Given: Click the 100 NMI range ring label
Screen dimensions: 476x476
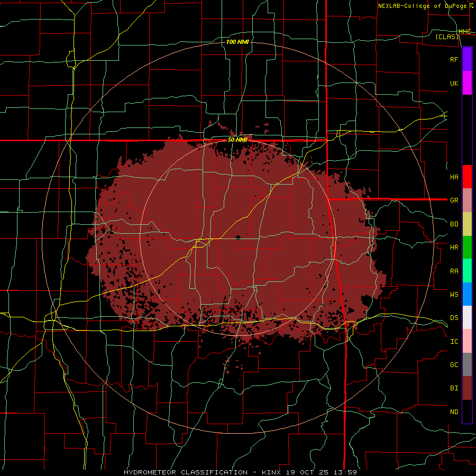Looking at the screenshot, I should (x=237, y=42).
